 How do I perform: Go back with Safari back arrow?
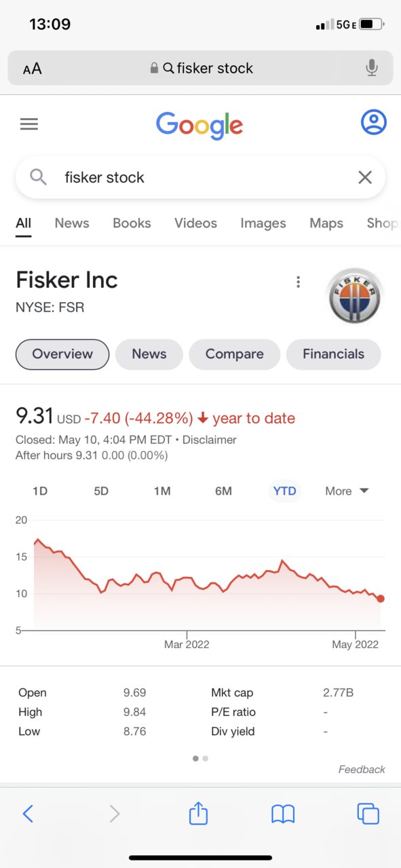(28, 813)
